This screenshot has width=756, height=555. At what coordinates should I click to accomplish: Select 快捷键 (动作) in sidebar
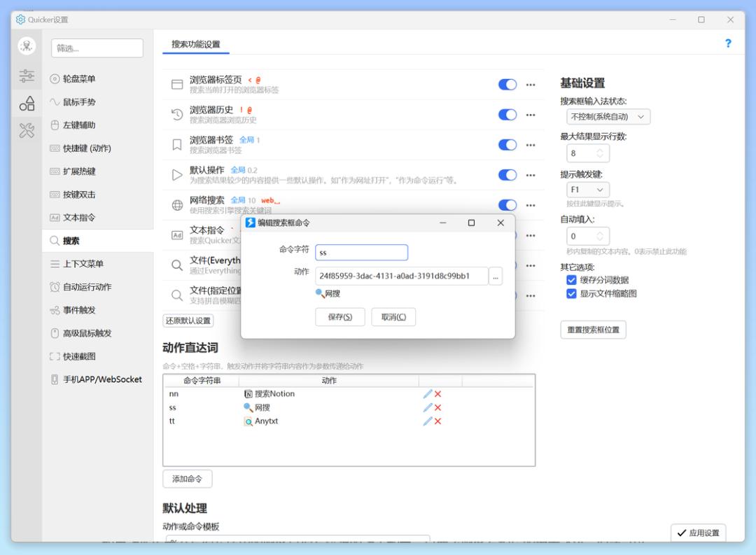pyautogui.click(x=87, y=148)
